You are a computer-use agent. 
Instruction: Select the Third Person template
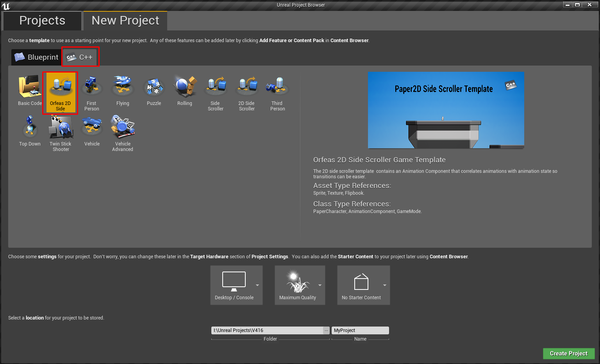(x=277, y=92)
